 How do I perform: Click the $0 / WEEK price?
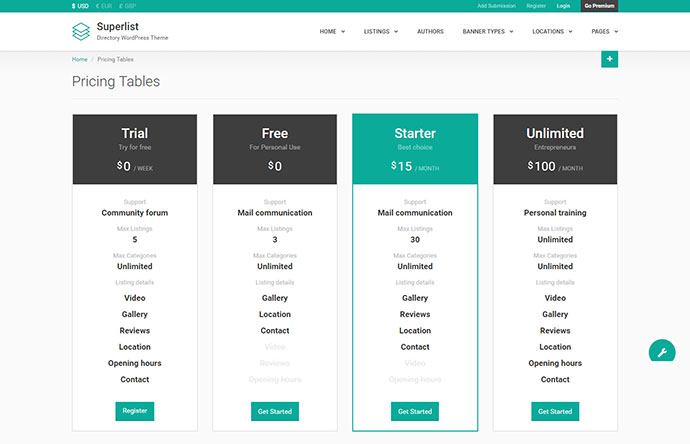[x=135, y=166]
